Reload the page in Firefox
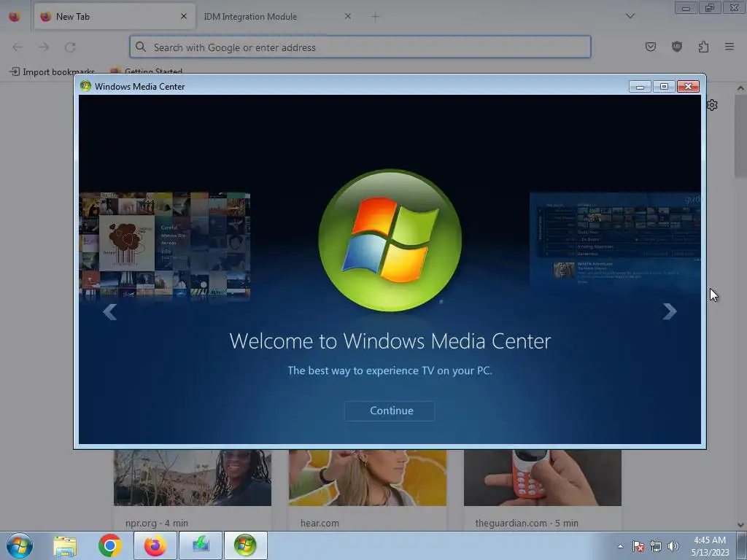This screenshot has width=747, height=560. click(70, 47)
